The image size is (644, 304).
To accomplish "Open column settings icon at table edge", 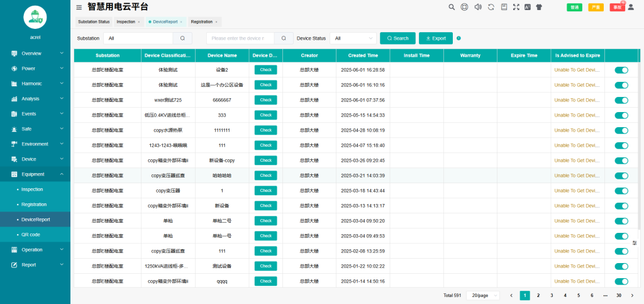I will coord(635,243).
